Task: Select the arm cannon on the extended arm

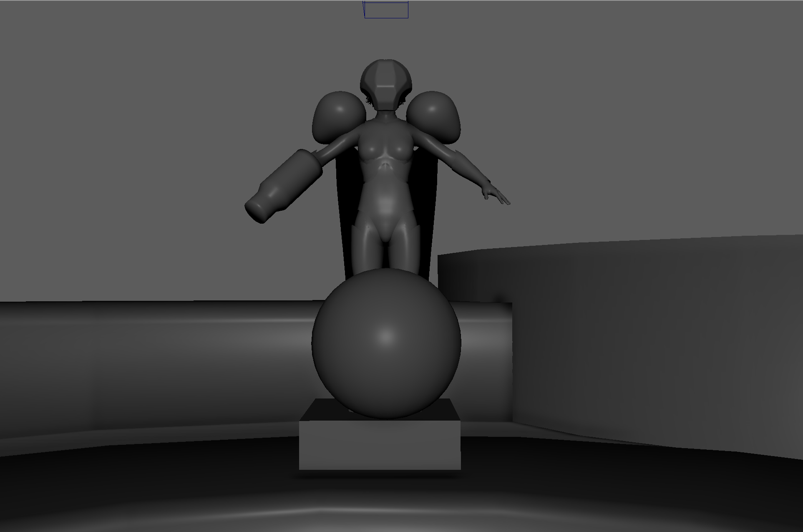Action: click(284, 186)
